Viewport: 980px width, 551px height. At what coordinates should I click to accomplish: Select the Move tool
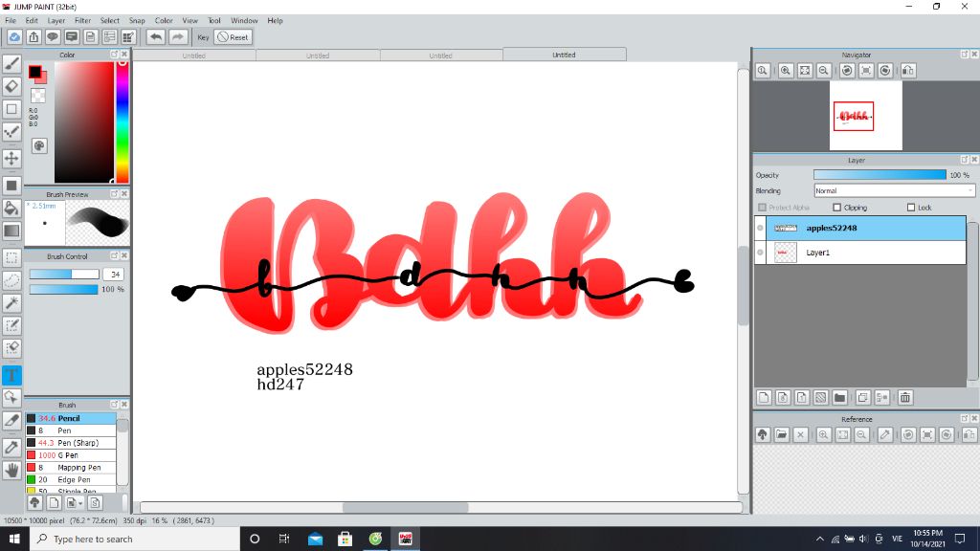coord(11,158)
